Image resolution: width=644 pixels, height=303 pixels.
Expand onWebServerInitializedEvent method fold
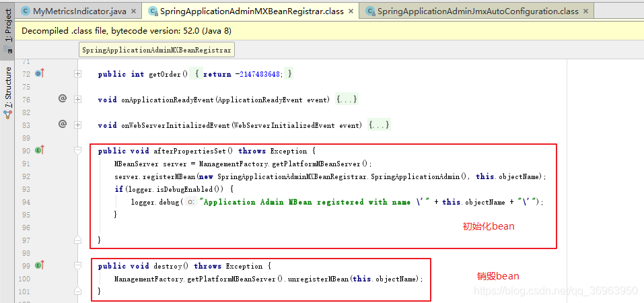coord(78,125)
